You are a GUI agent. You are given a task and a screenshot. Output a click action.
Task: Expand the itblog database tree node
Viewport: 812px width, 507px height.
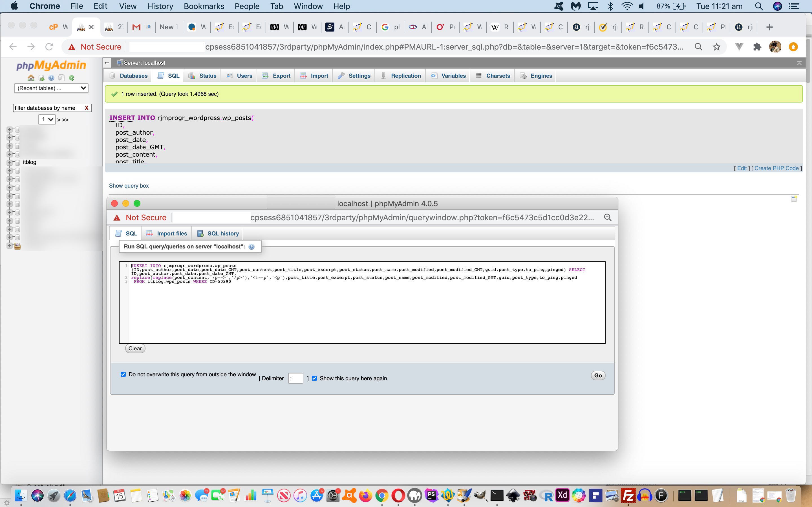(9, 162)
